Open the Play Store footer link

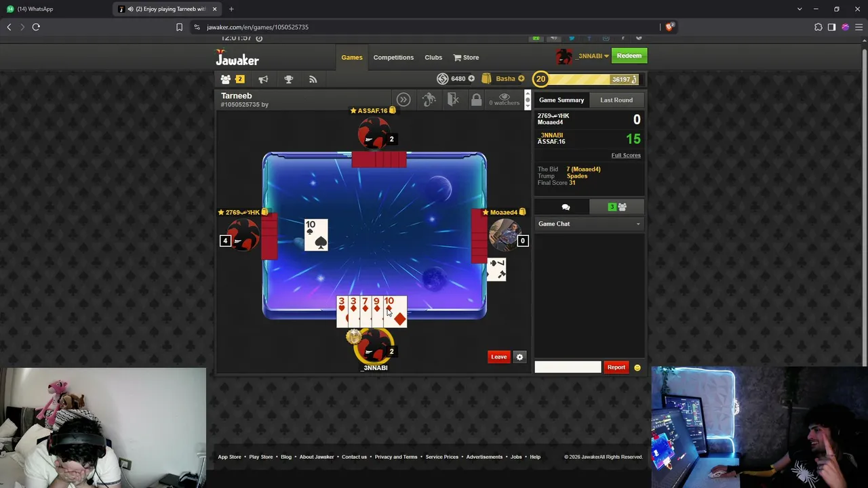[x=261, y=457]
